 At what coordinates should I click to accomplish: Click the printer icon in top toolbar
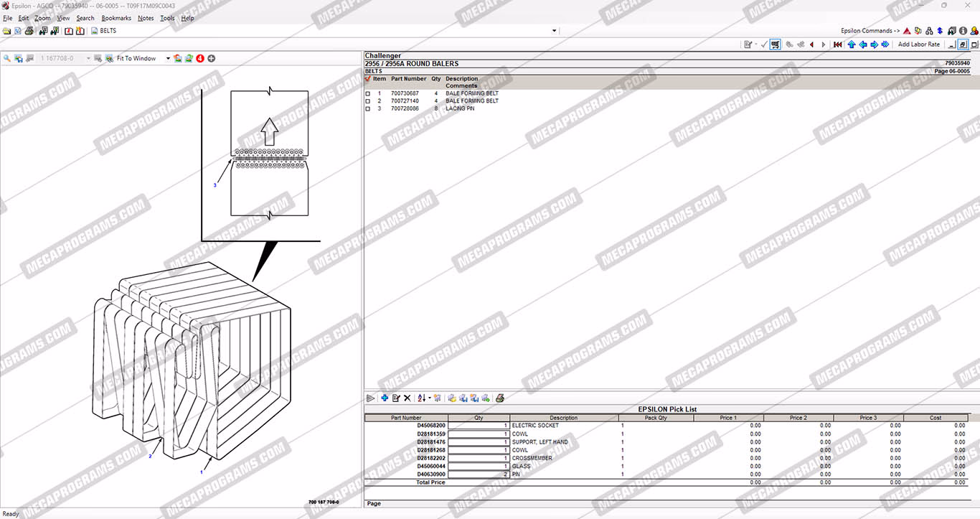(29, 31)
